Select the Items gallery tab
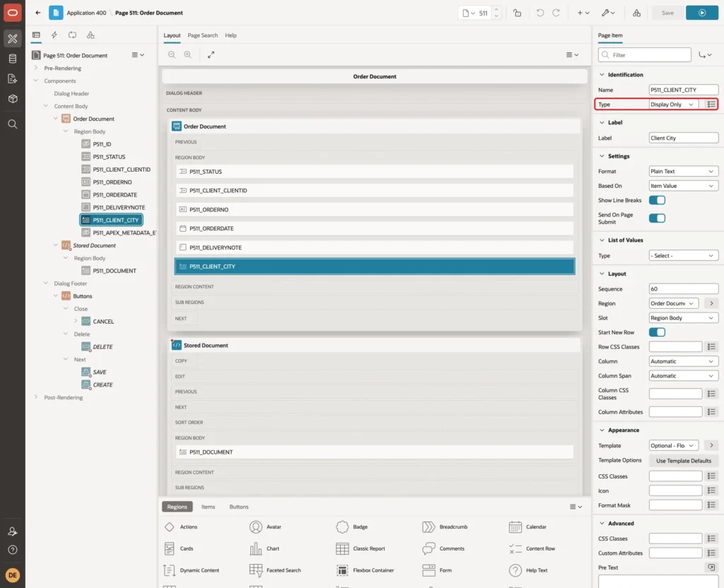 209,507
